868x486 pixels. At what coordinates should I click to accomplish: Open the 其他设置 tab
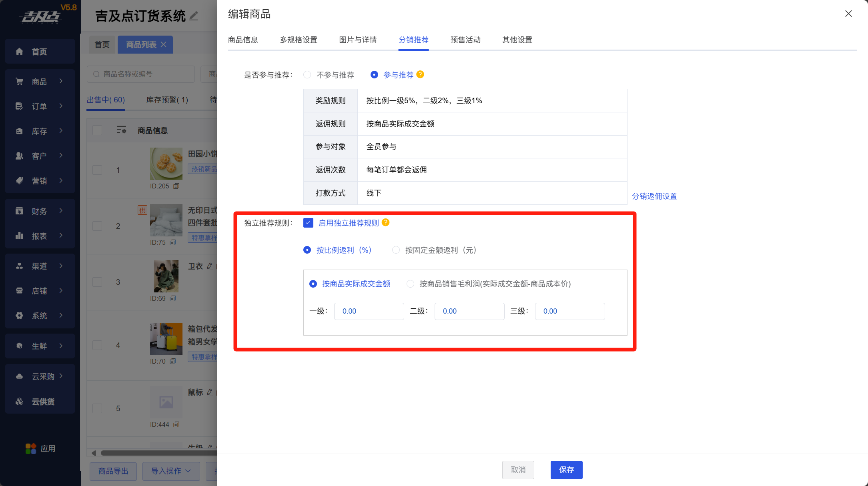(x=517, y=40)
